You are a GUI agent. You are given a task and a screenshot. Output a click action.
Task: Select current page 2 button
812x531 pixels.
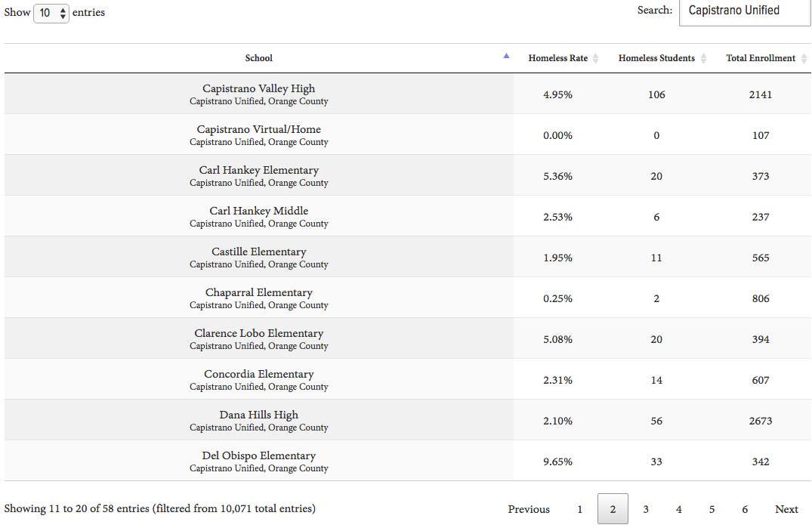point(613,509)
